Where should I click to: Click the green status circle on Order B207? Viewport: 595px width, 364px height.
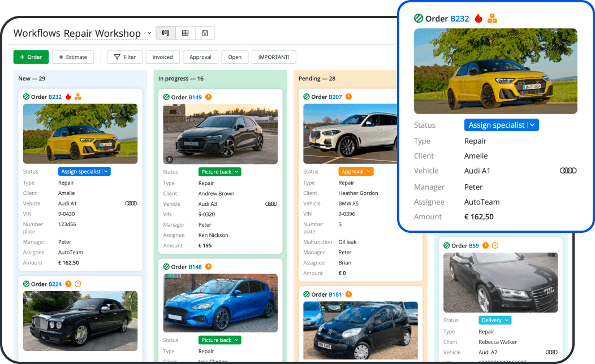pyautogui.click(x=307, y=97)
